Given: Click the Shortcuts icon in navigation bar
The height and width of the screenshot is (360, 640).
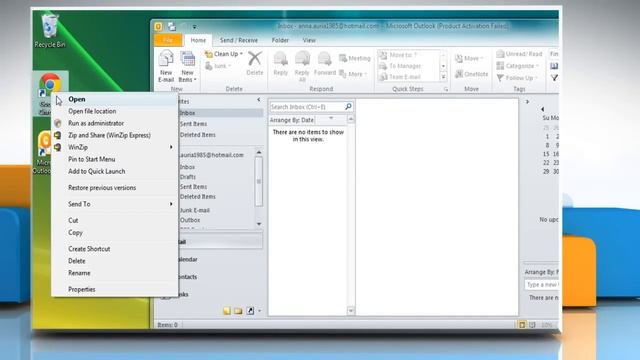Looking at the screenshot, I should [250, 311].
